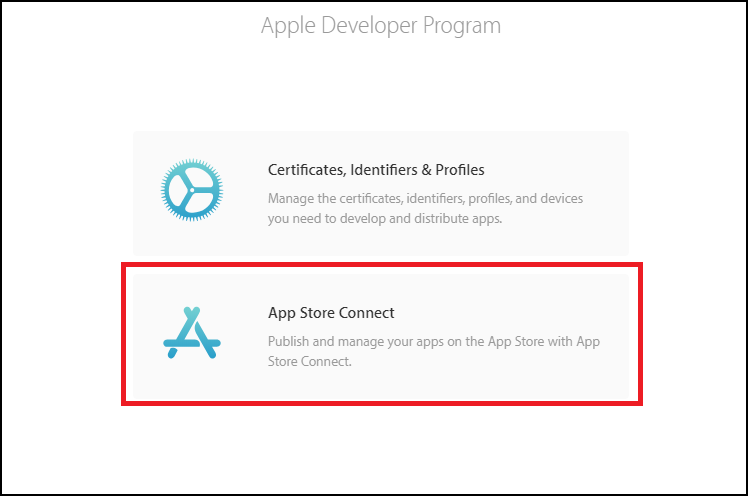Click the App Store Connect logo icon
The image size is (748, 496).
pos(192,332)
